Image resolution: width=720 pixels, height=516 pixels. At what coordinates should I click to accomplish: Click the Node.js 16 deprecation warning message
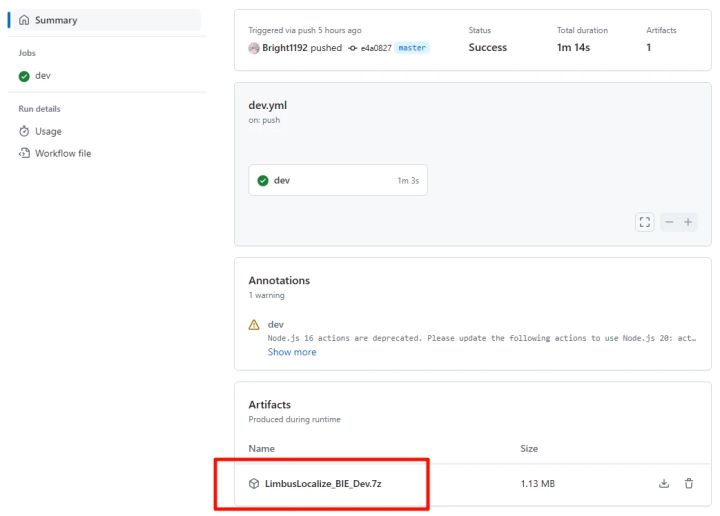[482, 338]
